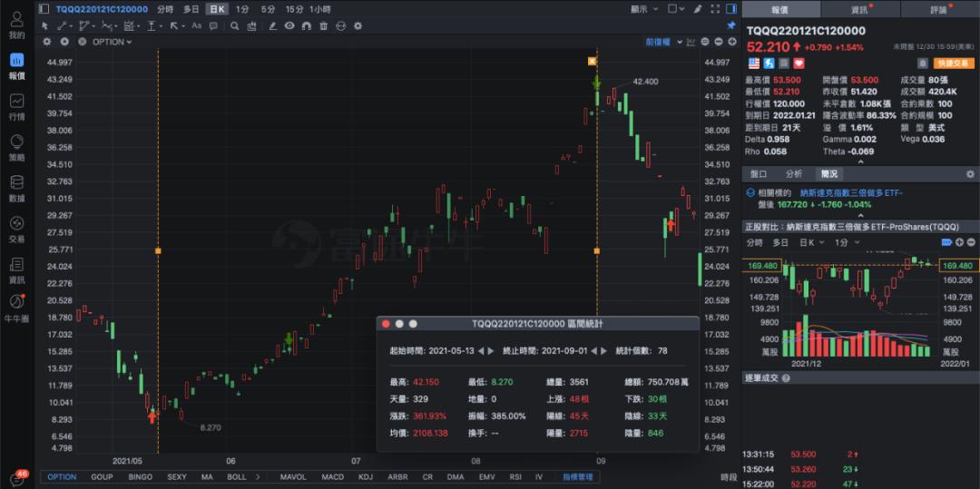
Task: Open the 前復權 adjustment dropdown
Action: click(x=663, y=42)
